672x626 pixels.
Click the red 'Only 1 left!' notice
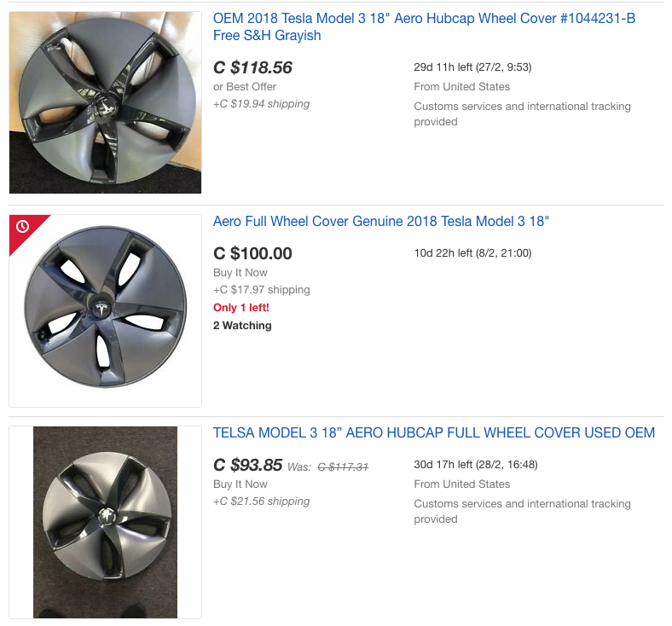tap(241, 308)
